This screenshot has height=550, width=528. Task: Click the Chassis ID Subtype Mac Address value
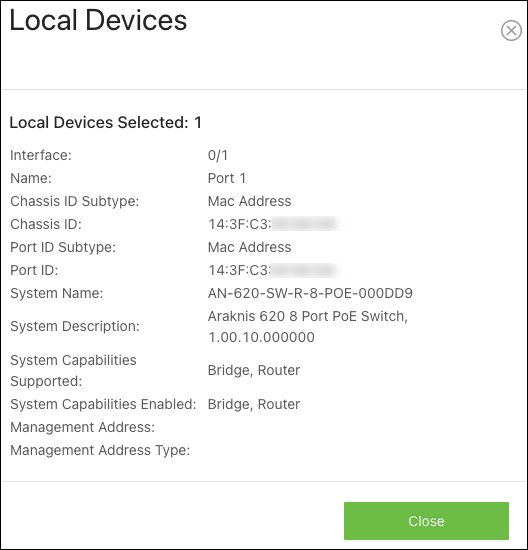tap(249, 201)
